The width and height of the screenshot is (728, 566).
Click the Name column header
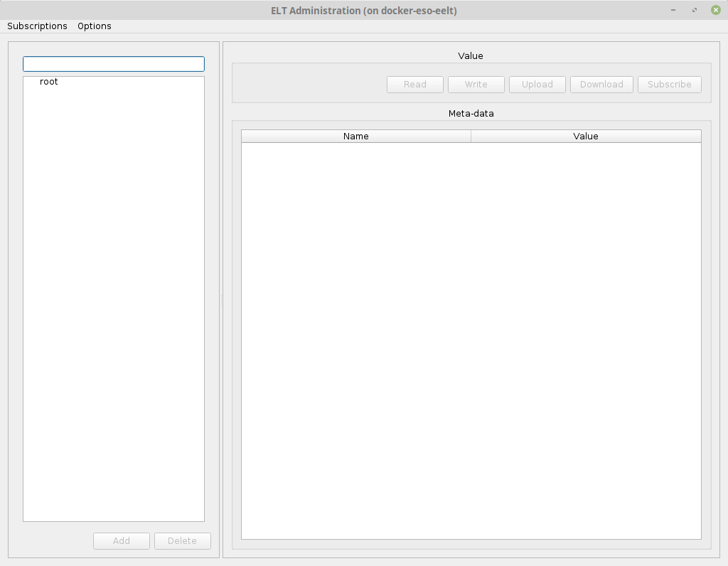pos(355,137)
